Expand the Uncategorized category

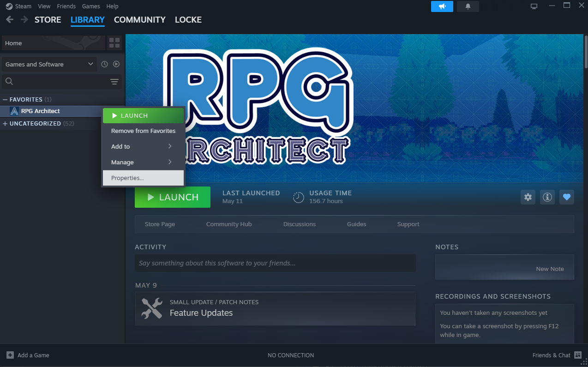(5, 124)
